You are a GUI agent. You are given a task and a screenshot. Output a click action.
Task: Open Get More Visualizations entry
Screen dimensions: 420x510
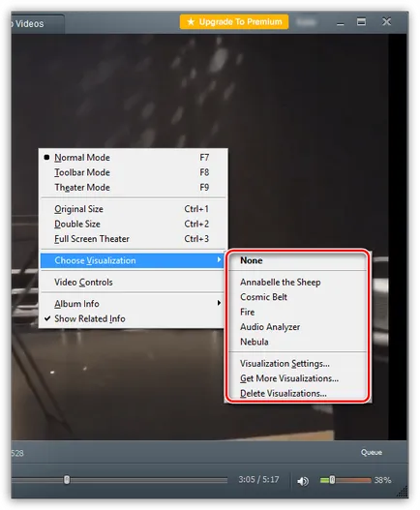tap(298, 378)
